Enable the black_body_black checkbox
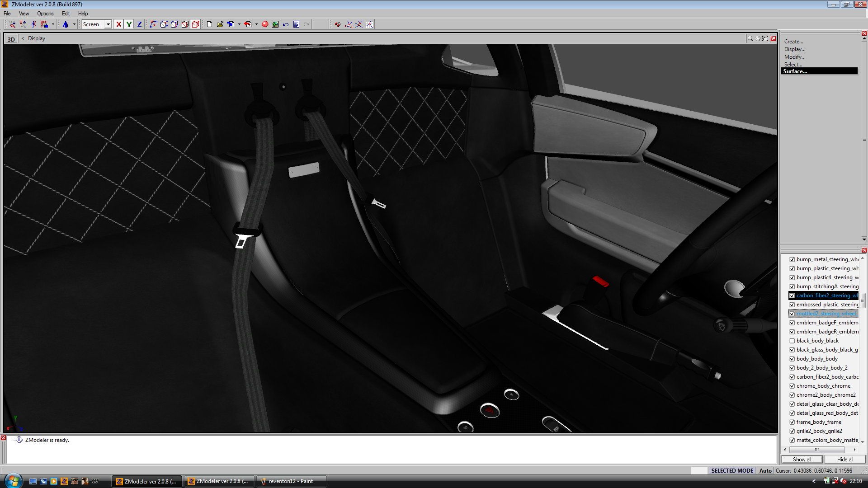 click(792, 341)
